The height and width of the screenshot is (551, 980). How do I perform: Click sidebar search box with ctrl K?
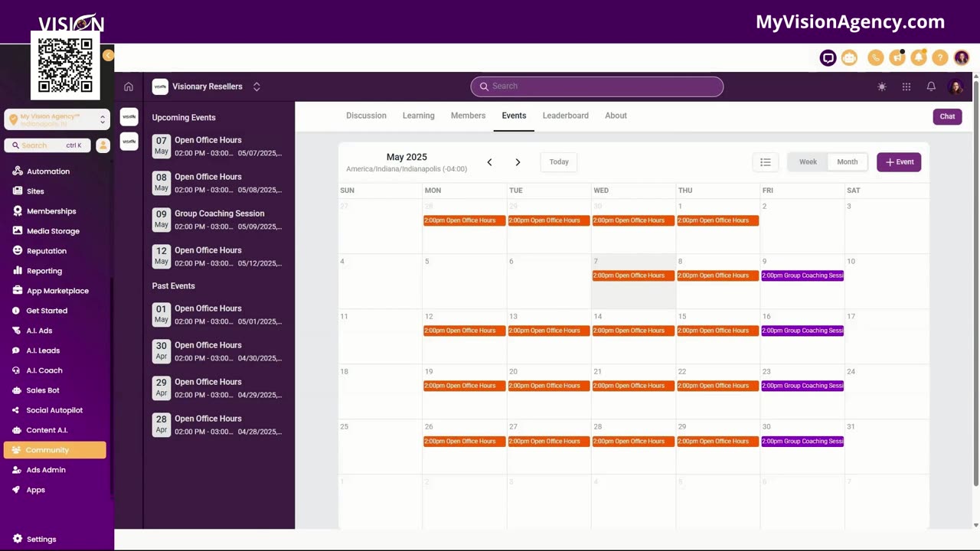(47, 145)
